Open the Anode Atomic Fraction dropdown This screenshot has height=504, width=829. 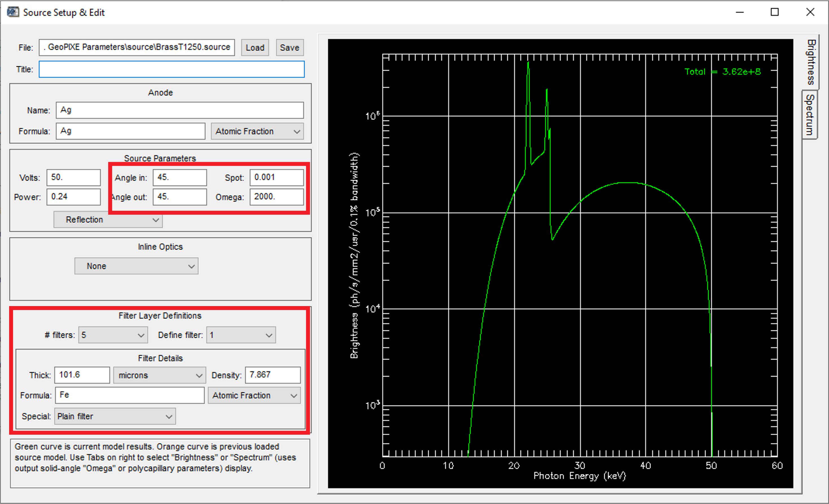257,131
